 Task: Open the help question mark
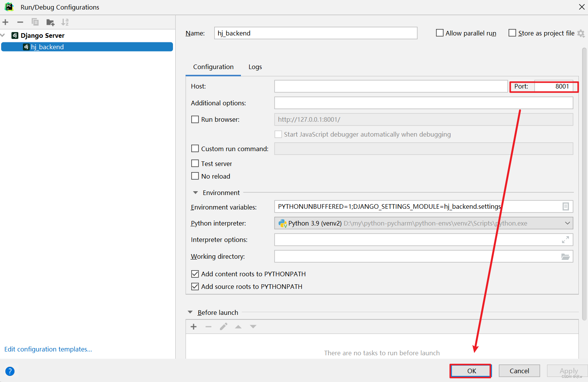(x=10, y=371)
